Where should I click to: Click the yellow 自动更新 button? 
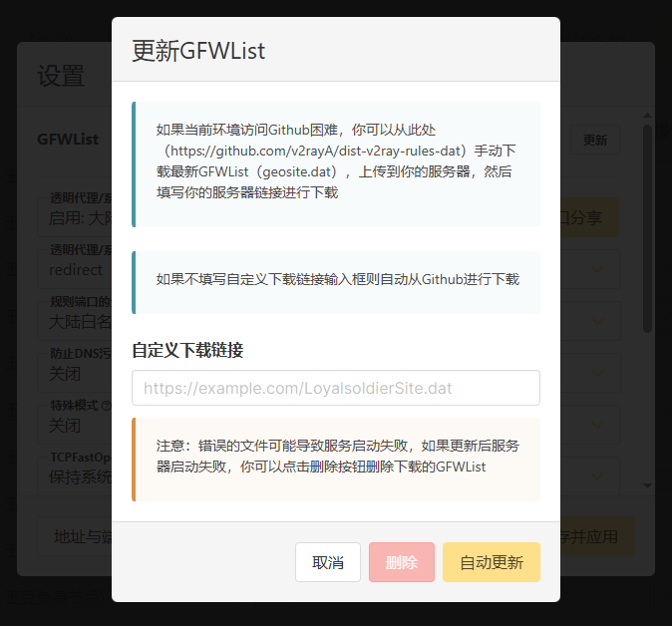491,562
